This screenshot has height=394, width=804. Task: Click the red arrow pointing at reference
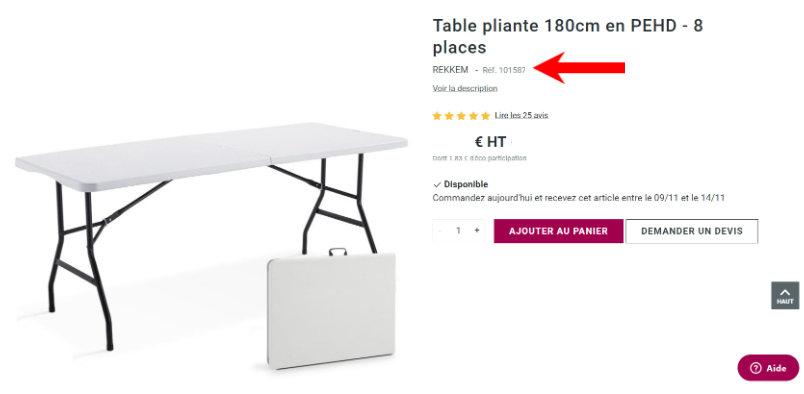click(x=579, y=68)
